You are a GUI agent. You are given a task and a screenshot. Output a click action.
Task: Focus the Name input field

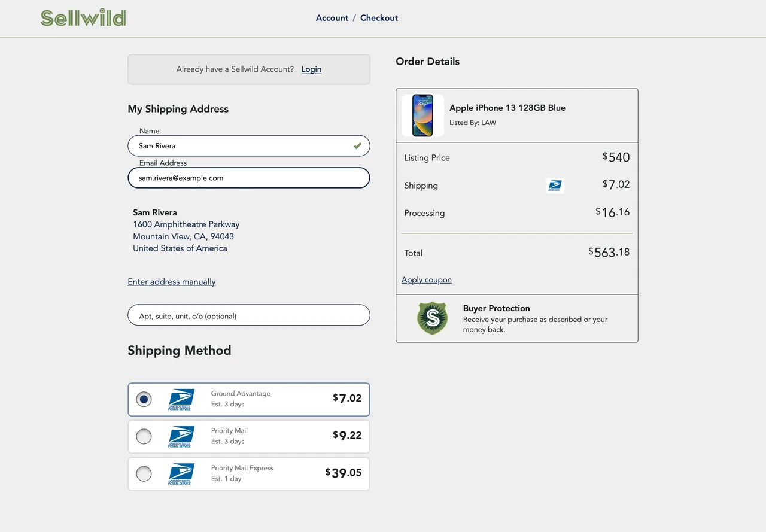pos(249,146)
